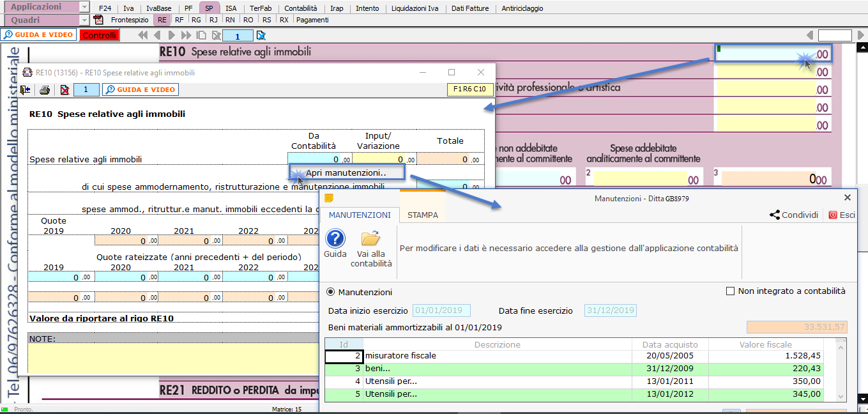This screenshot has width=868, height=414.
Task: Click the page number box in RE10 window
Action: (86, 90)
